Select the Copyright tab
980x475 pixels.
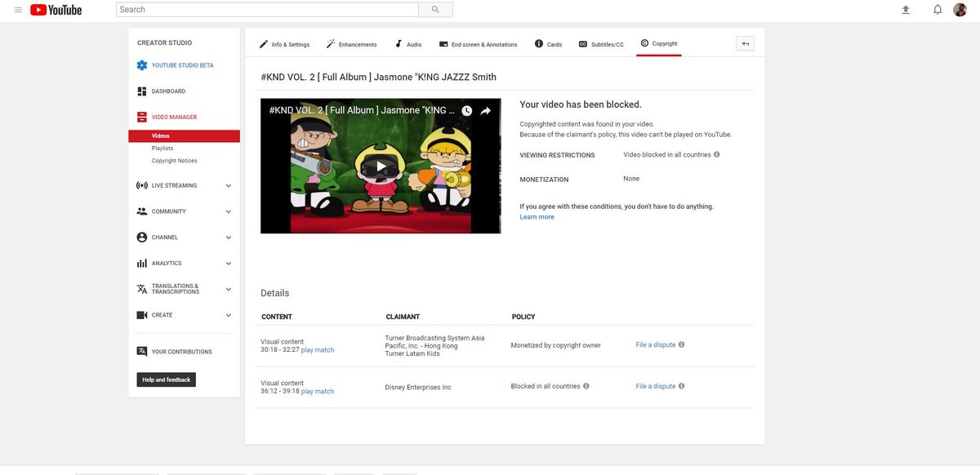tap(659, 44)
